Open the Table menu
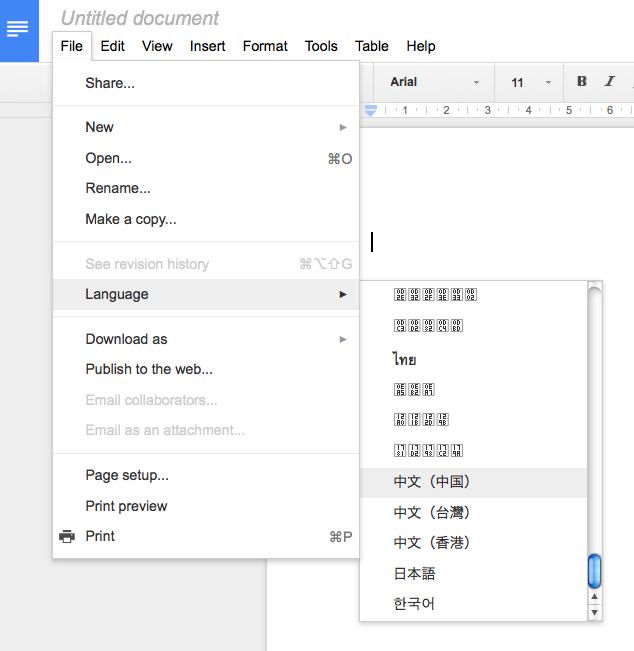 (372, 46)
